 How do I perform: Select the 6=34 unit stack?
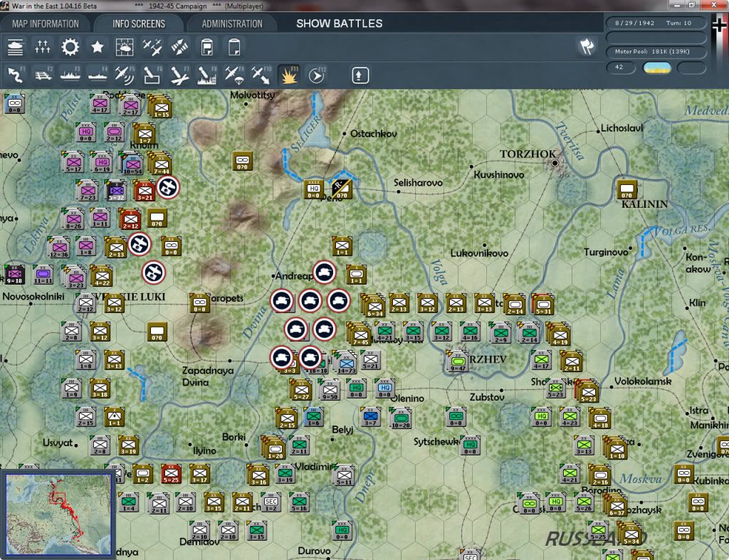pyautogui.click(x=373, y=305)
